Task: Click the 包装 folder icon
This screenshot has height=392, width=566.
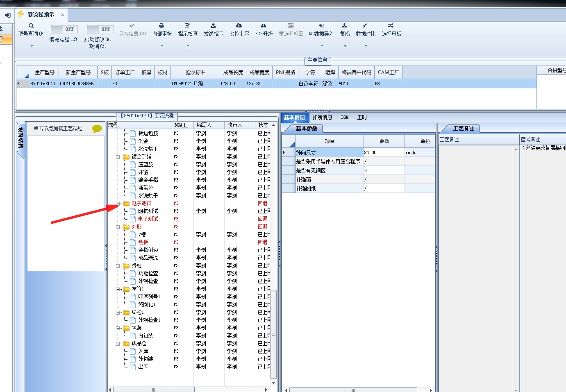Action: (127, 328)
